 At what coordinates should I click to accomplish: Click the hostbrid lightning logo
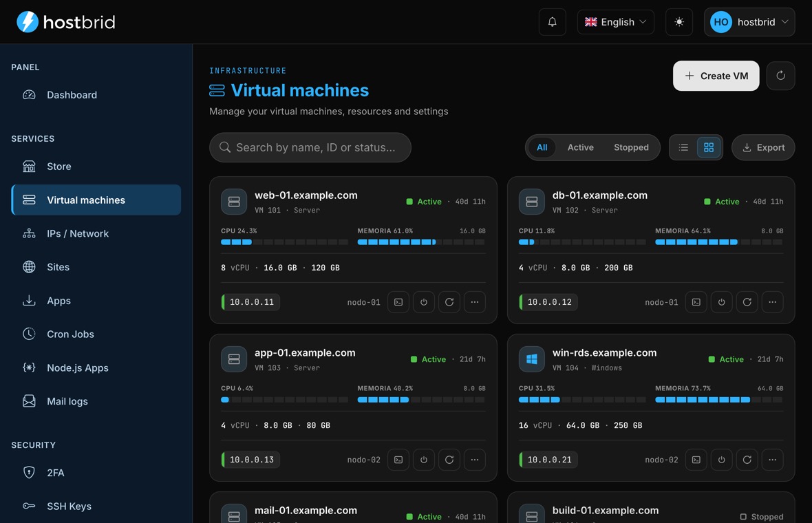(x=65, y=22)
